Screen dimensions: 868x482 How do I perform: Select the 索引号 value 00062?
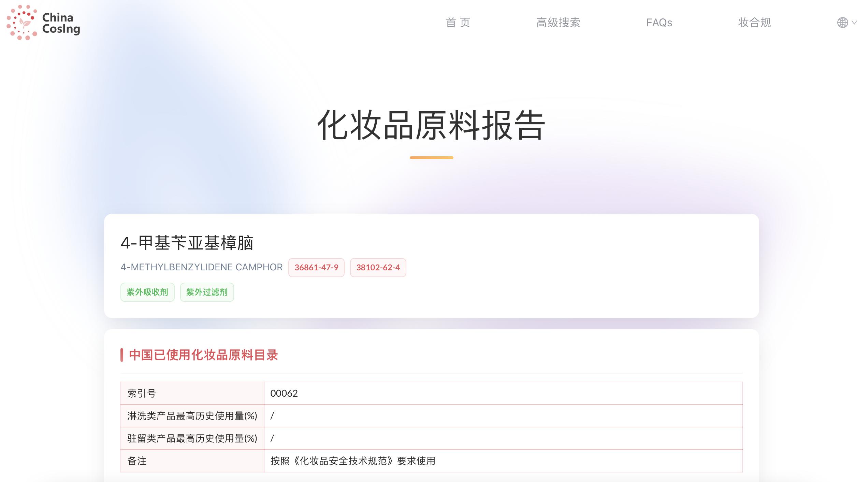(284, 393)
